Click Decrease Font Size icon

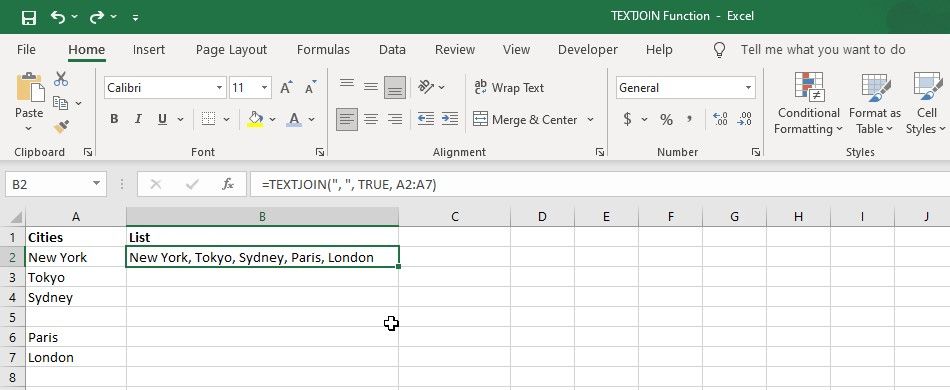pos(310,88)
